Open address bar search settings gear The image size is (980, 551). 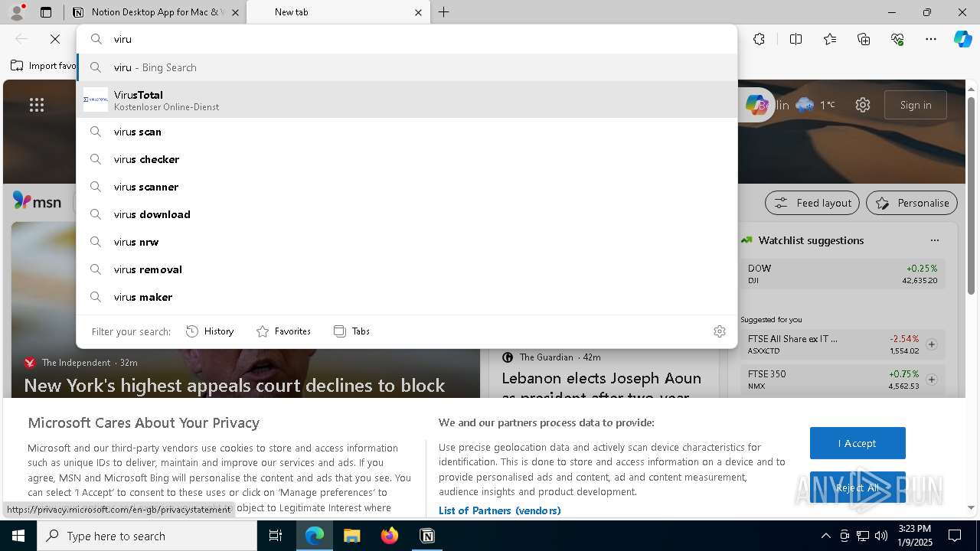[x=720, y=331]
